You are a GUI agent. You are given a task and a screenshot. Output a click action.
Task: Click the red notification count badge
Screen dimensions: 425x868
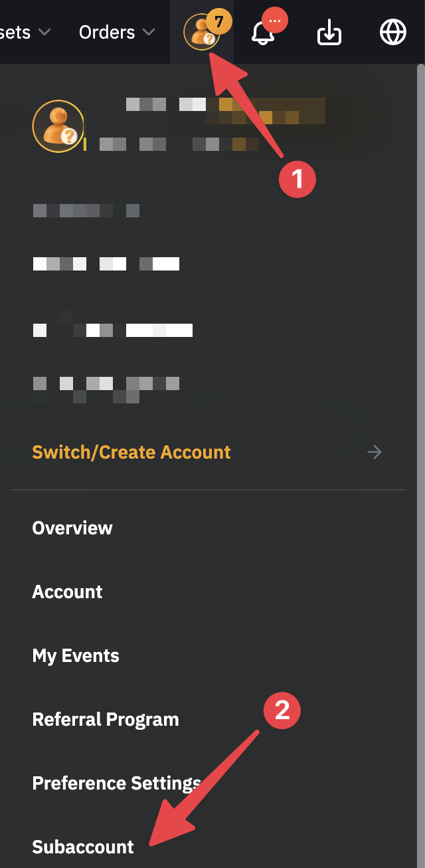276,21
